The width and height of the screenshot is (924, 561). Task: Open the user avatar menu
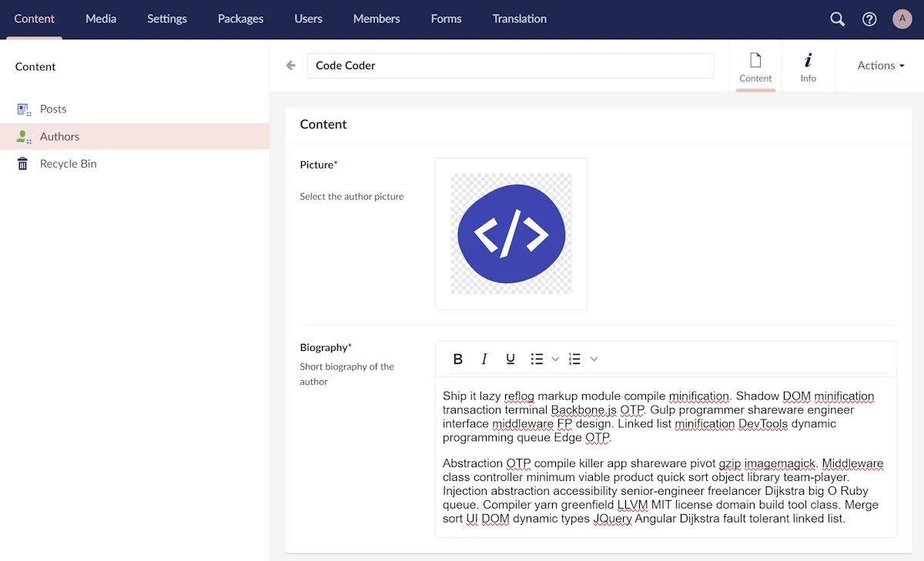pos(902,19)
